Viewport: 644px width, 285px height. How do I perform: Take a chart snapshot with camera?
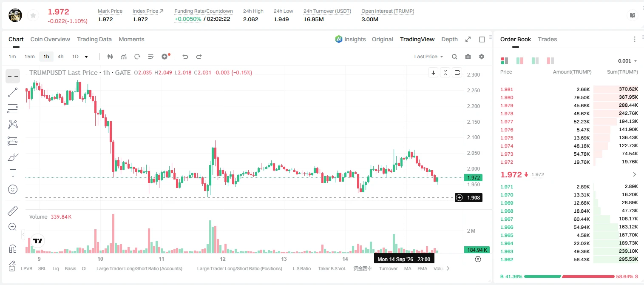468,57
